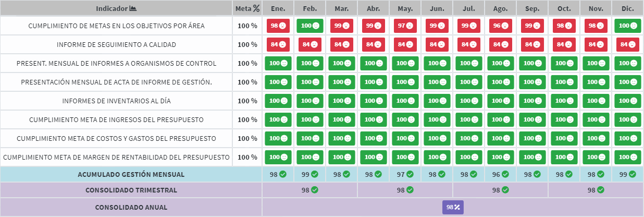Click the red 96 badge for August
The width and height of the screenshot is (644, 217).
pos(501,26)
